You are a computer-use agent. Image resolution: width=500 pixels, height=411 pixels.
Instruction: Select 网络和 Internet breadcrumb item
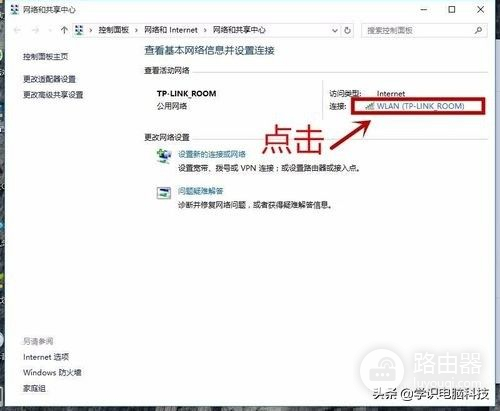[x=171, y=30]
